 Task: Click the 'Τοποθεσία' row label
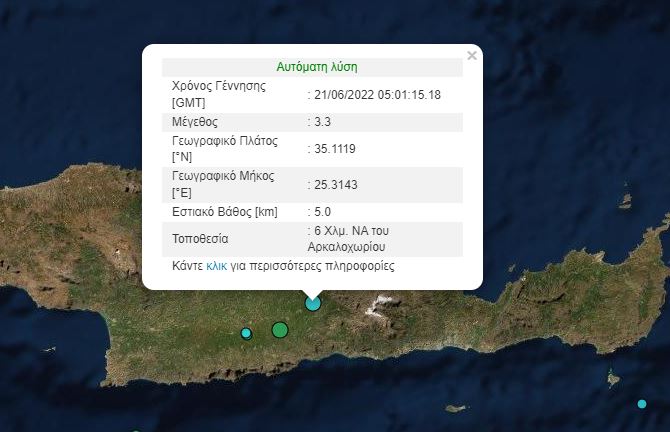[x=201, y=239]
